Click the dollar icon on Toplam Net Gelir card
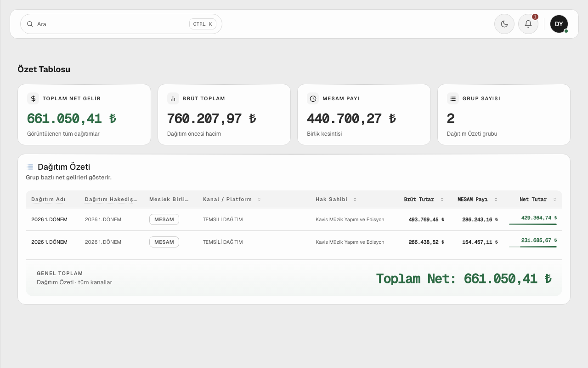588x368 pixels. click(x=33, y=98)
